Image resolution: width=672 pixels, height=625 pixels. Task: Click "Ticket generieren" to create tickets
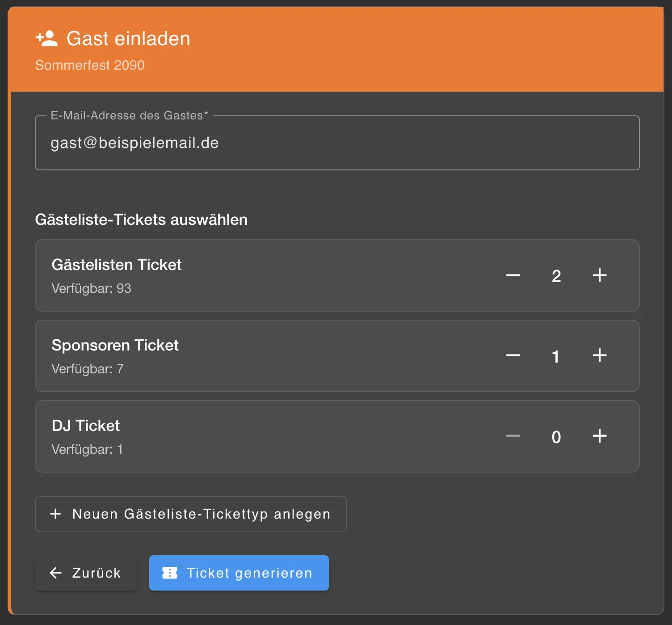pyautogui.click(x=239, y=573)
